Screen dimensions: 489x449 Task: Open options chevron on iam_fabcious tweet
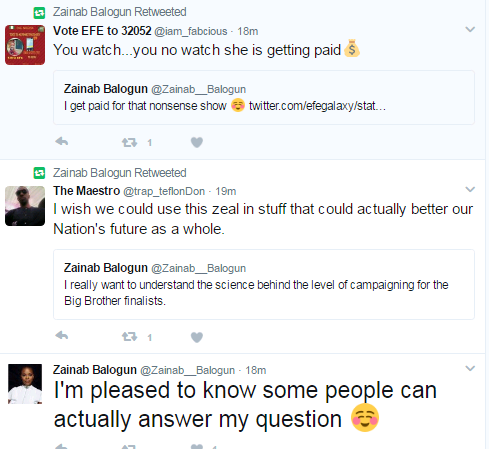470,29
